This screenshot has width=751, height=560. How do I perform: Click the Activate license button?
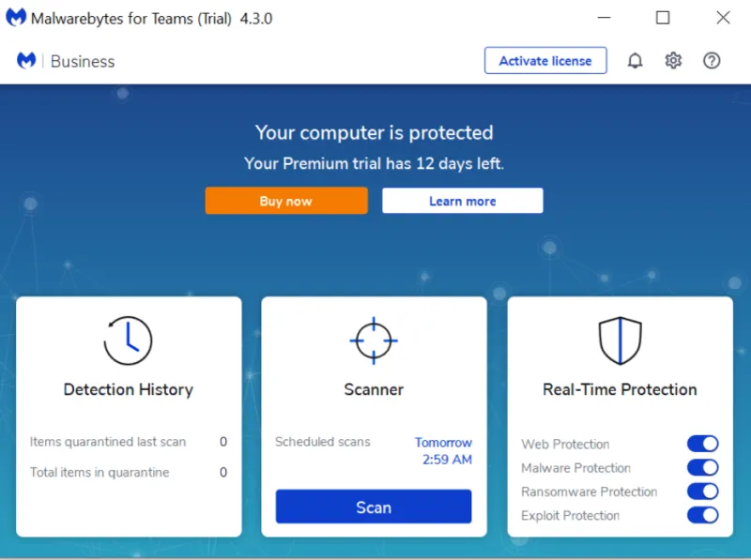(545, 61)
